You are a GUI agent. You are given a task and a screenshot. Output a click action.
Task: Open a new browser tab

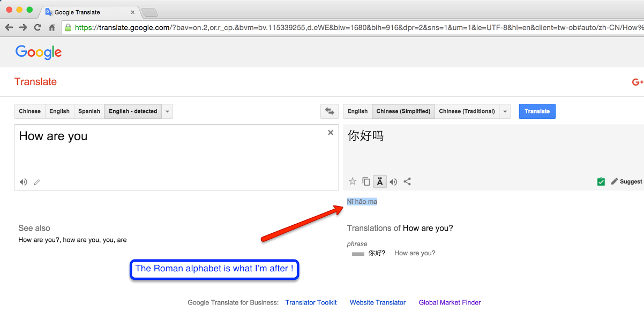(x=149, y=12)
